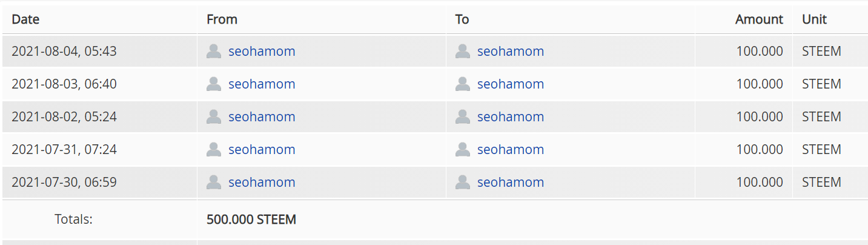
Task: Click the From avatar icon in the 2021-08-03 row
Action: [214, 84]
